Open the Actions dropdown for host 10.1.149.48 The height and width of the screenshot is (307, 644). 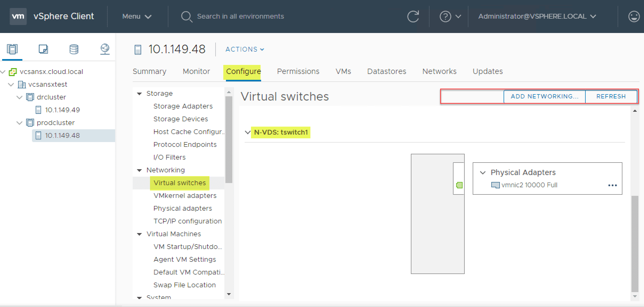[244, 49]
